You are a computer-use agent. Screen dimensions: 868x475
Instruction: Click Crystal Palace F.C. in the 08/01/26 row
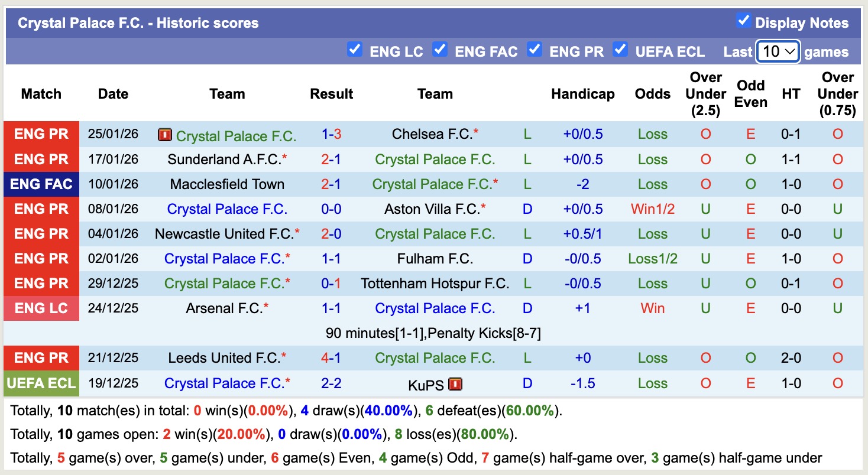(x=227, y=209)
